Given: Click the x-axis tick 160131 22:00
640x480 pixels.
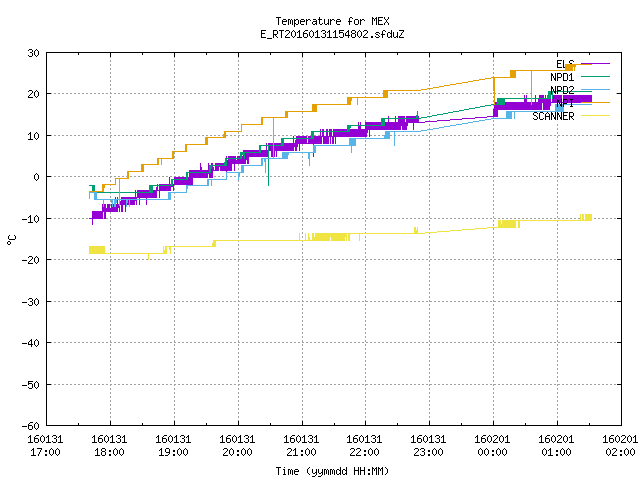Looking at the screenshot, I should [364, 446].
